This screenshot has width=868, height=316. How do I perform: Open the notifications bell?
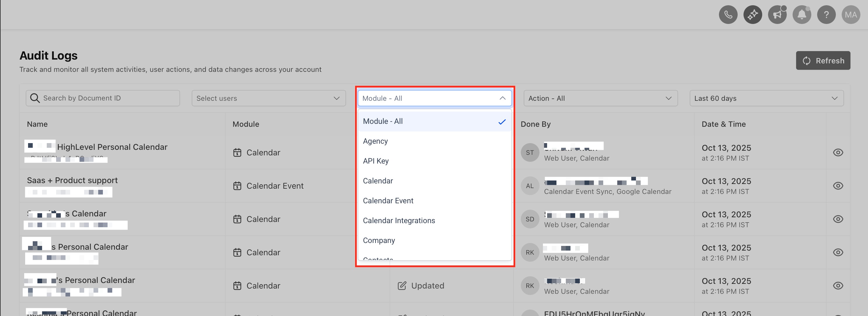(802, 15)
